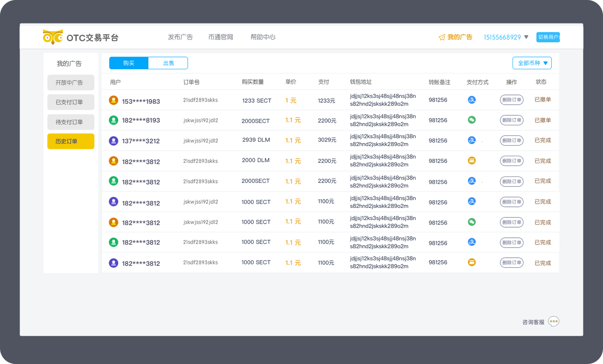Open the 咨询客服 chat bubble icon
Screen dimensions: 603x364
point(554,322)
